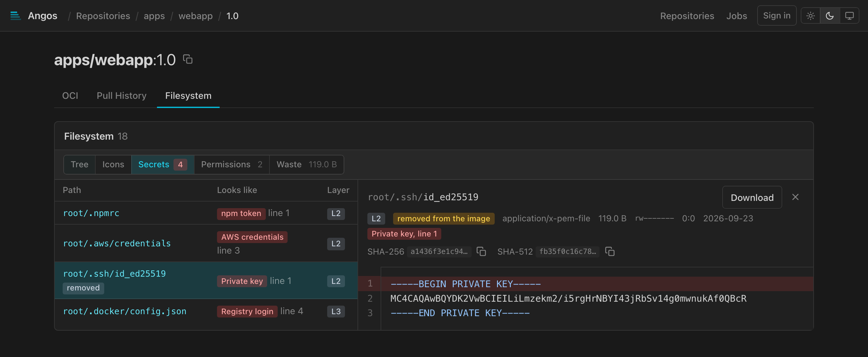868x357 pixels.
Task: Show the Icons view
Action: 113,165
